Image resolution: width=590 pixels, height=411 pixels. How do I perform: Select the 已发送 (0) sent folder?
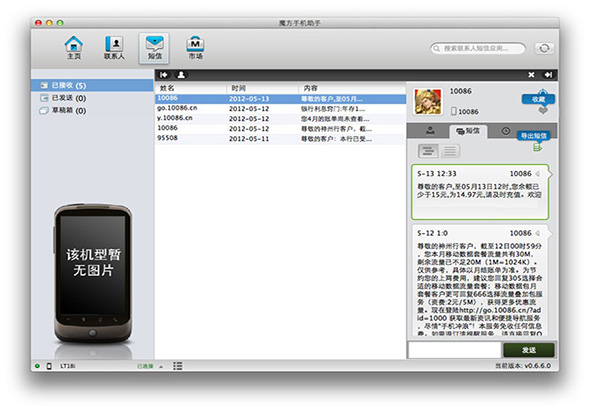tap(92, 98)
